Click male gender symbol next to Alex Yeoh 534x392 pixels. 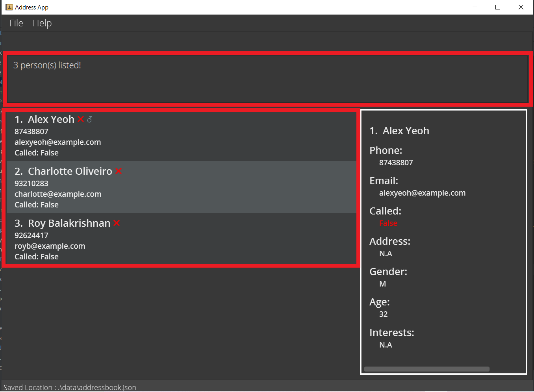[90, 119]
